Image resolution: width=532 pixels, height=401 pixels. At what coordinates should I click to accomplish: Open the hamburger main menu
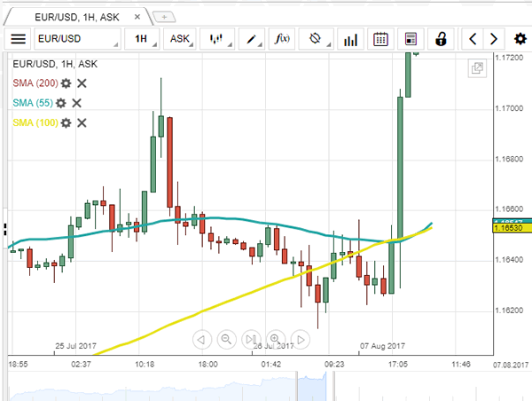[x=18, y=39]
